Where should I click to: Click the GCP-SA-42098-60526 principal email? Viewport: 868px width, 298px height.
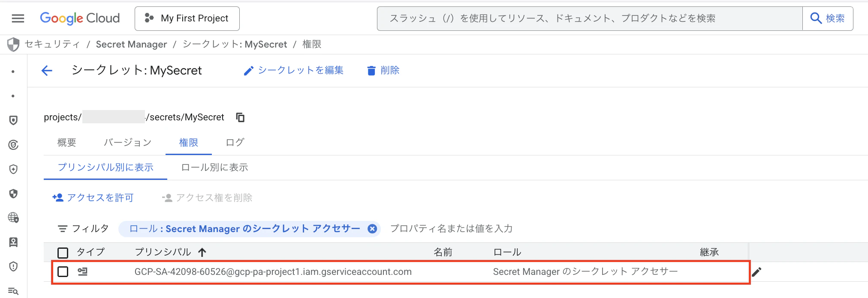pyautogui.click(x=273, y=271)
